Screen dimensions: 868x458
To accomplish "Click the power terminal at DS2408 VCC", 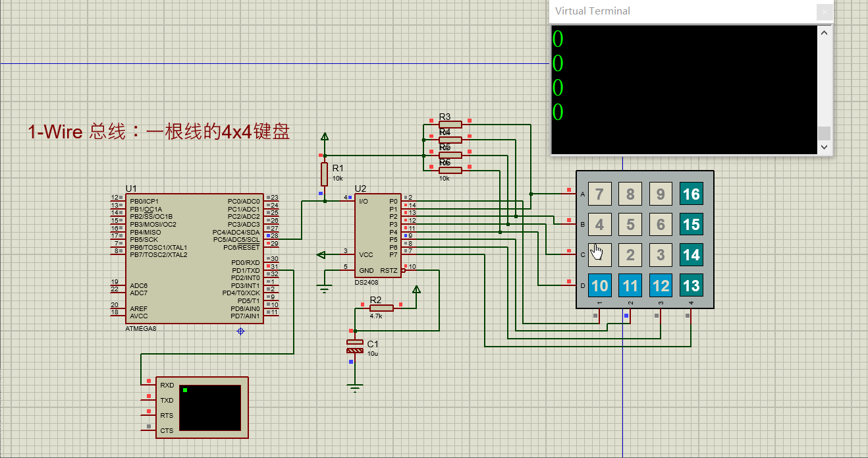I will [x=321, y=254].
